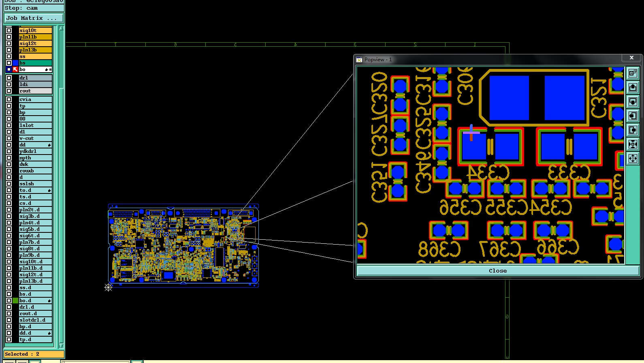Click layer list scrollbar up arrow

point(61,28)
